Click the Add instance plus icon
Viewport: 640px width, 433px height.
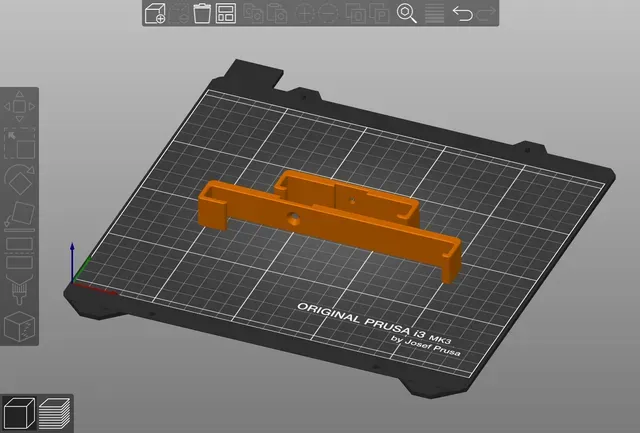(305, 13)
